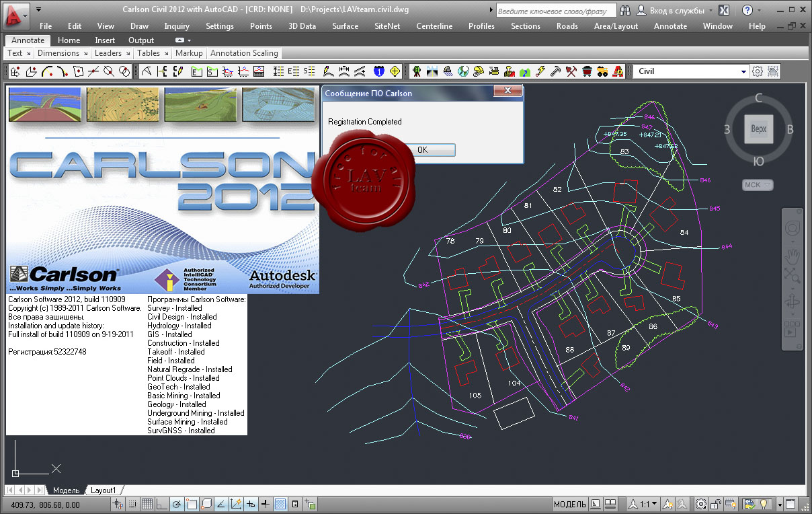Click the С north label on ViewCube compass
812x514 pixels.
(x=758, y=99)
